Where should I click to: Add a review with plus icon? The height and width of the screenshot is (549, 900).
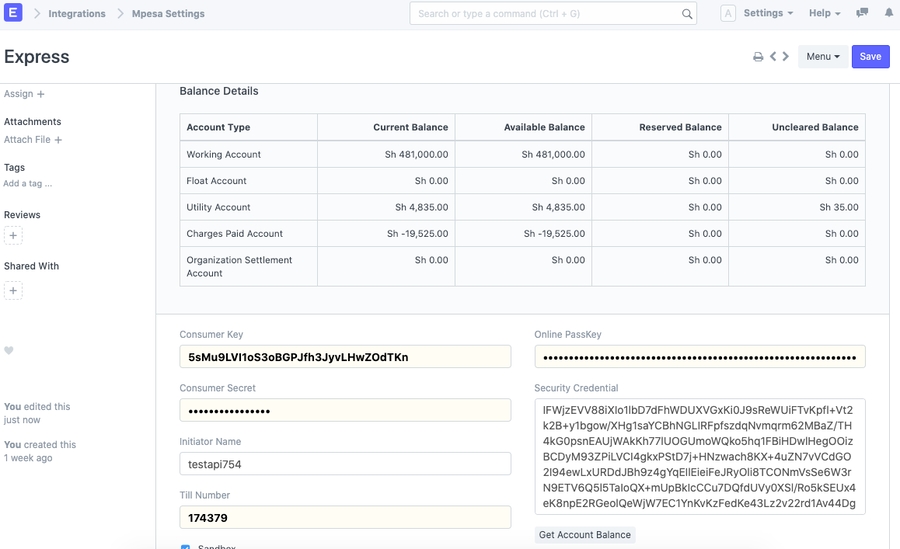(13, 236)
